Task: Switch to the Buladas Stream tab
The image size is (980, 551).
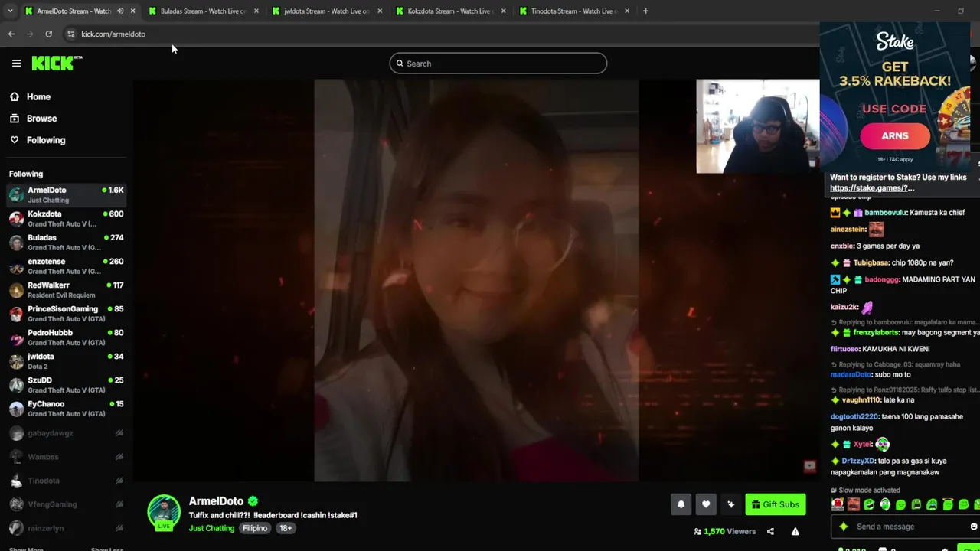Action: (x=203, y=11)
